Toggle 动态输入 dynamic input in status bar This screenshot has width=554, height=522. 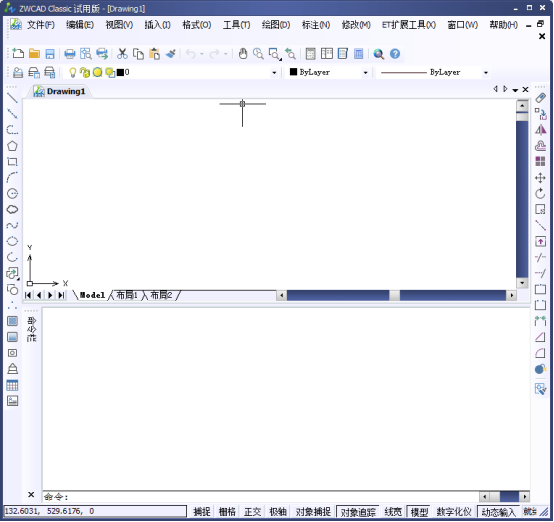tap(499, 511)
